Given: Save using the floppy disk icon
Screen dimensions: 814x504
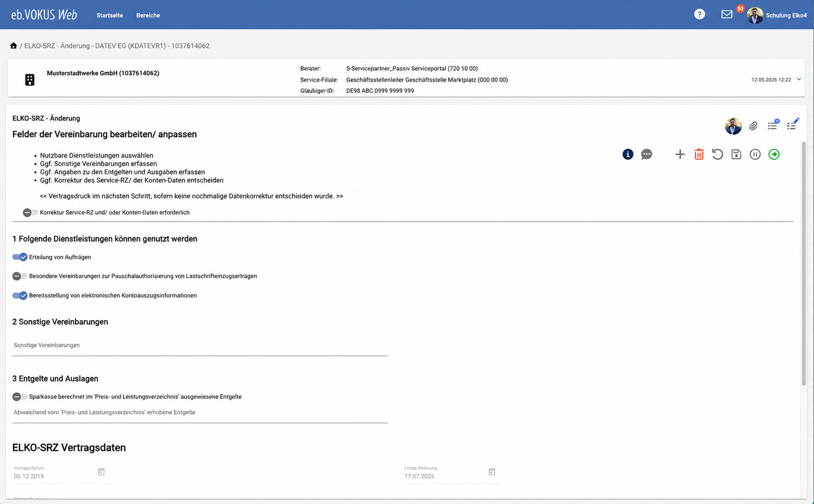Looking at the screenshot, I should pos(736,154).
